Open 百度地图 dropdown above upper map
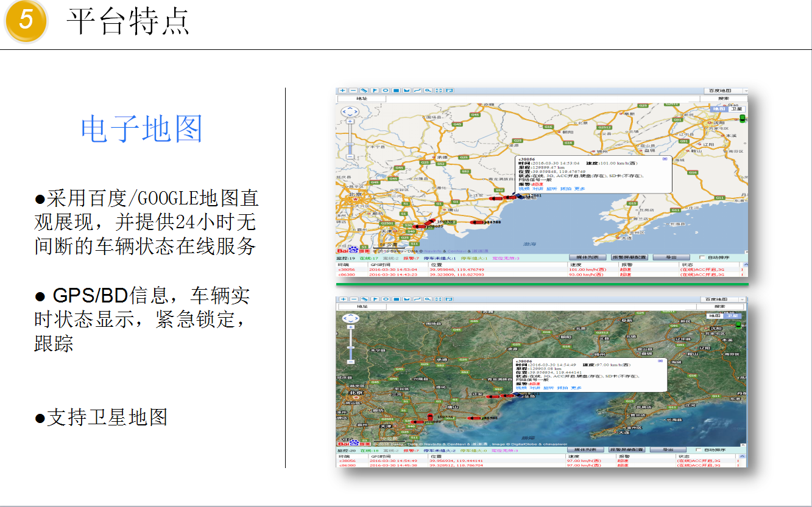 point(726,91)
